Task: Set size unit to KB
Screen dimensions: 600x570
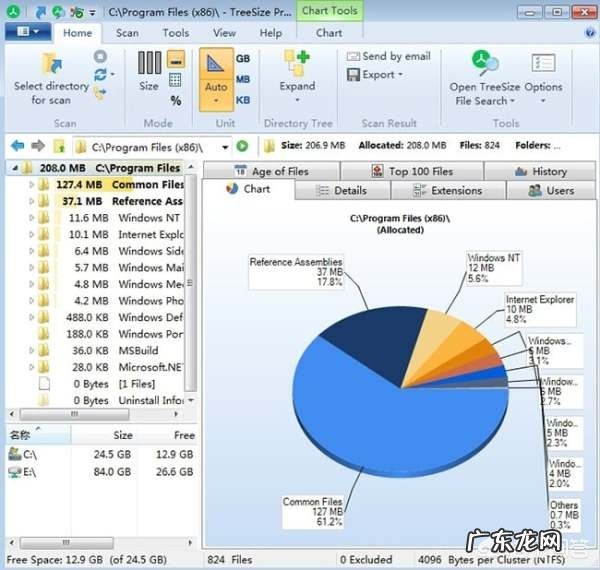Action: click(x=243, y=100)
